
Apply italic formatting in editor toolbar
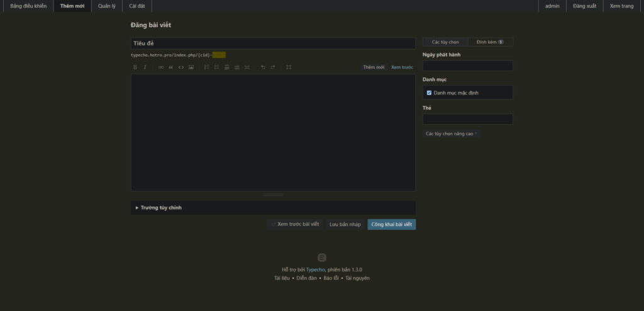click(145, 67)
